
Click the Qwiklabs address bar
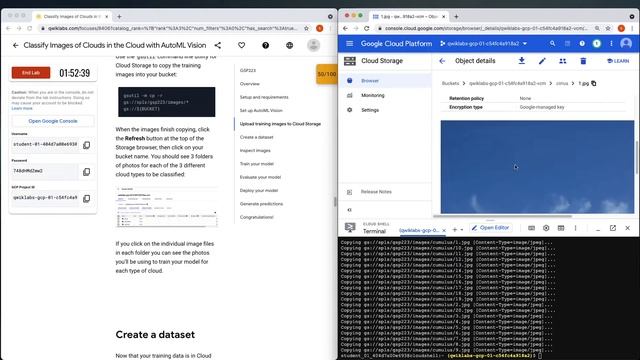(172, 28)
